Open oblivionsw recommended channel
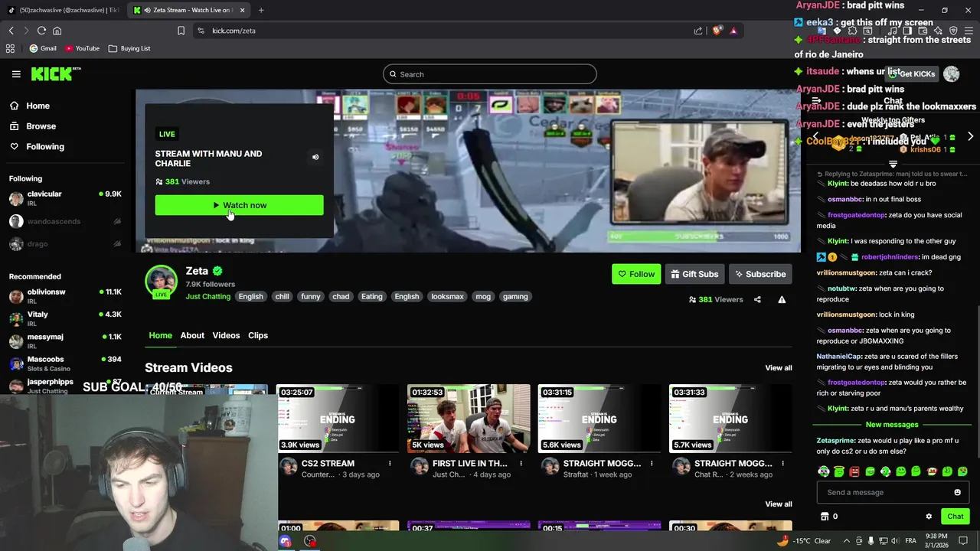This screenshot has width=980, height=551. (x=65, y=296)
